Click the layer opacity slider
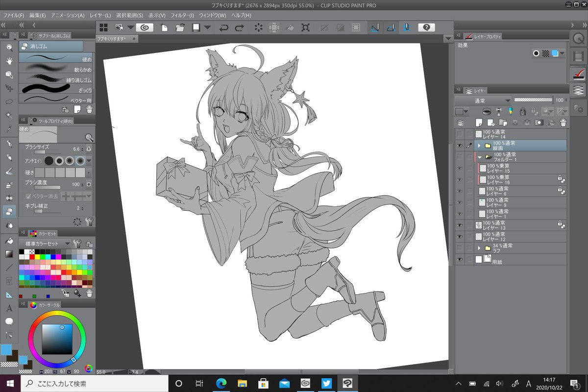Screen dimensions: 588x392 click(533, 100)
